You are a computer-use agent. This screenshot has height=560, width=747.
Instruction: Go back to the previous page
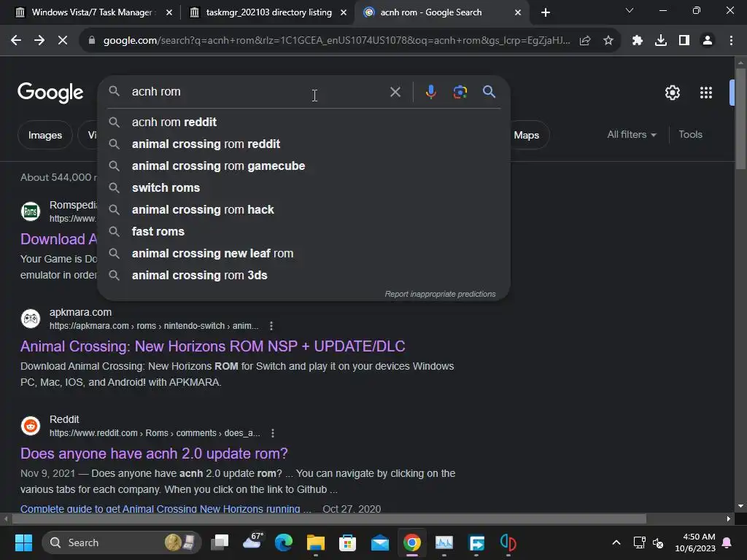coord(16,41)
